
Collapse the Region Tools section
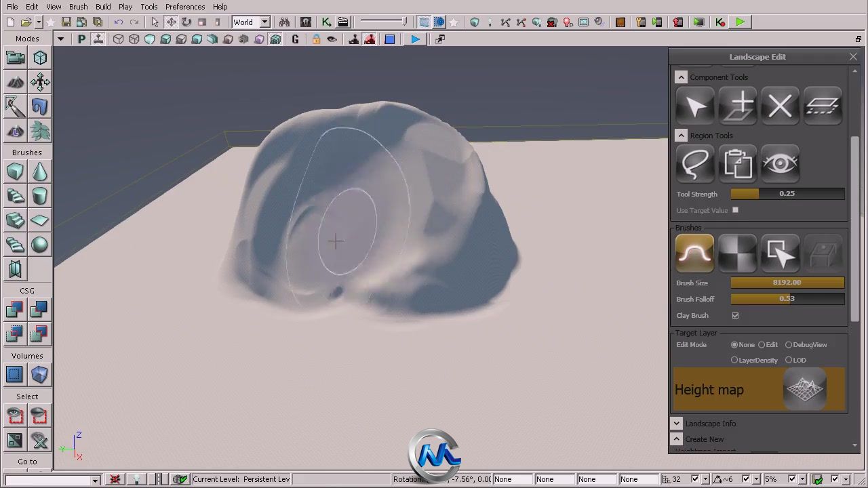(x=681, y=136)
